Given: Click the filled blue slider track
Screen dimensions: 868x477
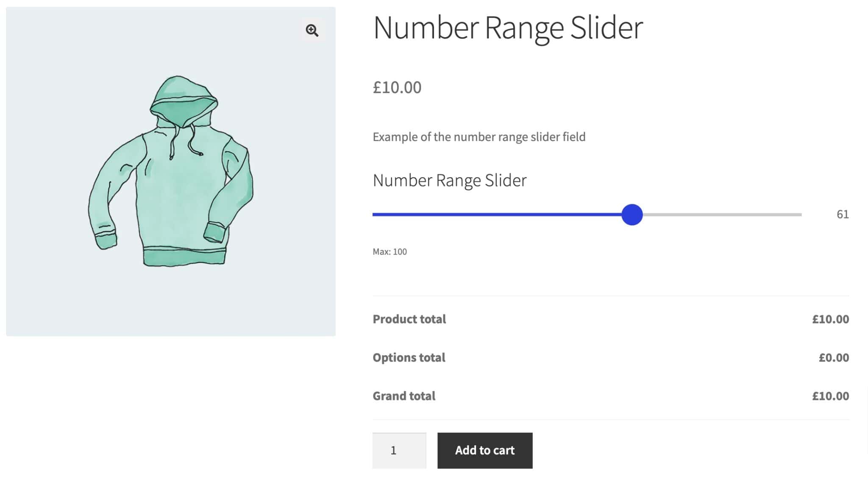Looking at the screenshot, I should click(x=487, y=215).
